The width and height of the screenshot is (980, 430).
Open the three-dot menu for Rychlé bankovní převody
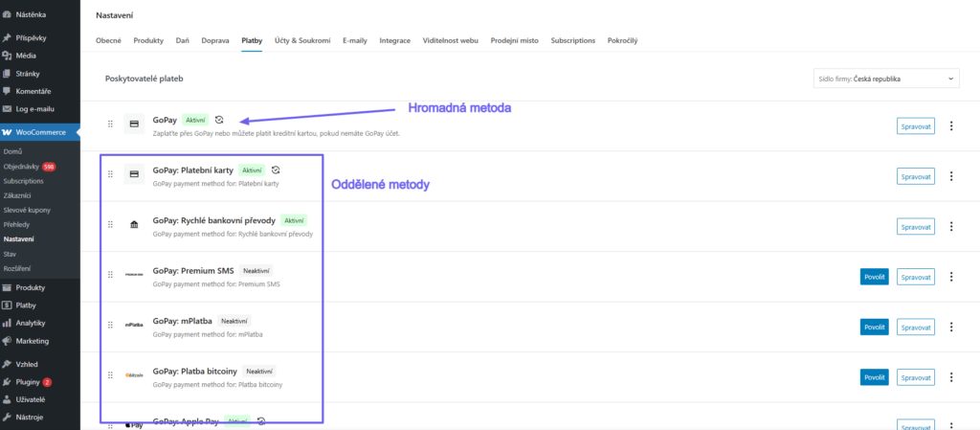[x=951, y=226]
